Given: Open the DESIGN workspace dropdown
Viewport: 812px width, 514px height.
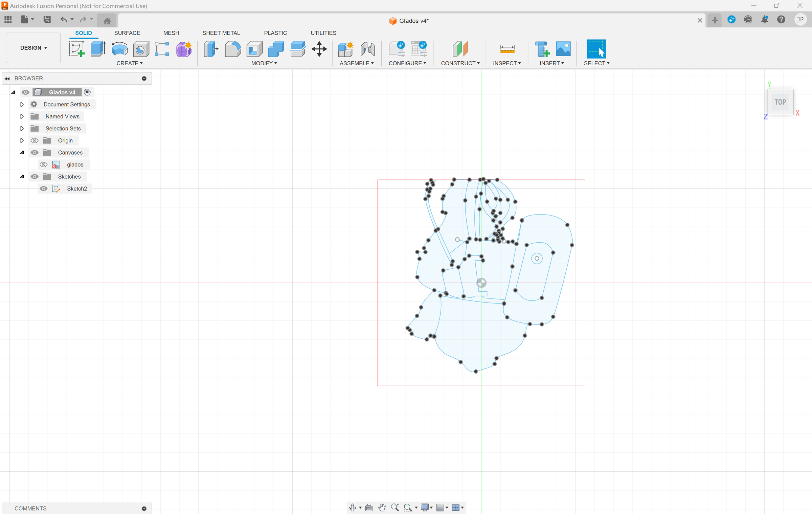Looking at the screenshot, I should click(33, 48).
